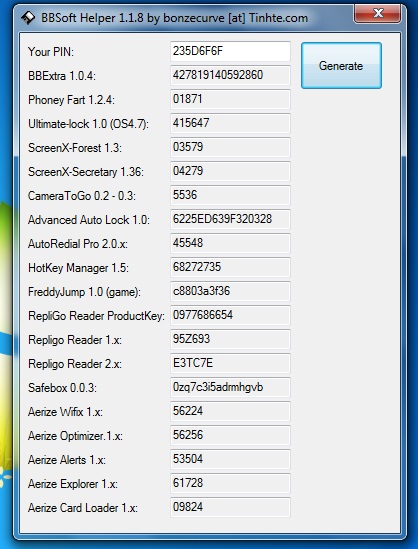Click the 'Aerize Card Loader 1.x:' label
This screenshot has width=418, height=549.
(83, 508)
